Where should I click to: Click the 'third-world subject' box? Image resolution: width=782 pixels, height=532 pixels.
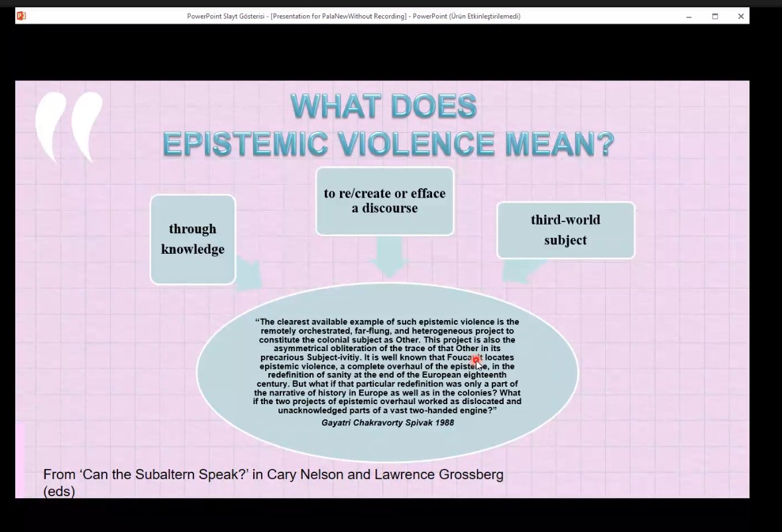click(x=565, y=230)
